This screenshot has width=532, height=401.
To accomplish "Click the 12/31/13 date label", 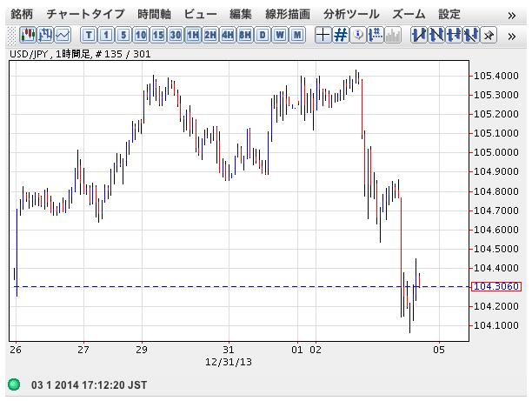I will [x=229, y=362].
